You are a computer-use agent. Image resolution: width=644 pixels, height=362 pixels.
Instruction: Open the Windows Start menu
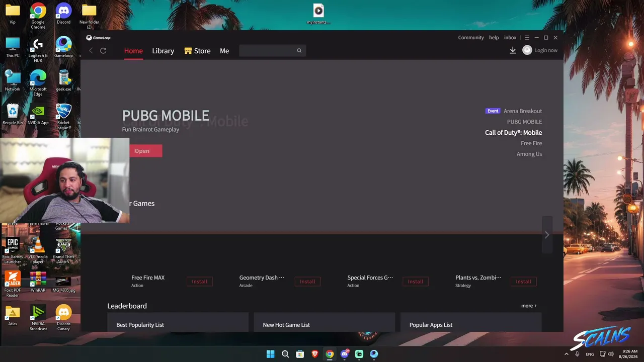(270, 354)
